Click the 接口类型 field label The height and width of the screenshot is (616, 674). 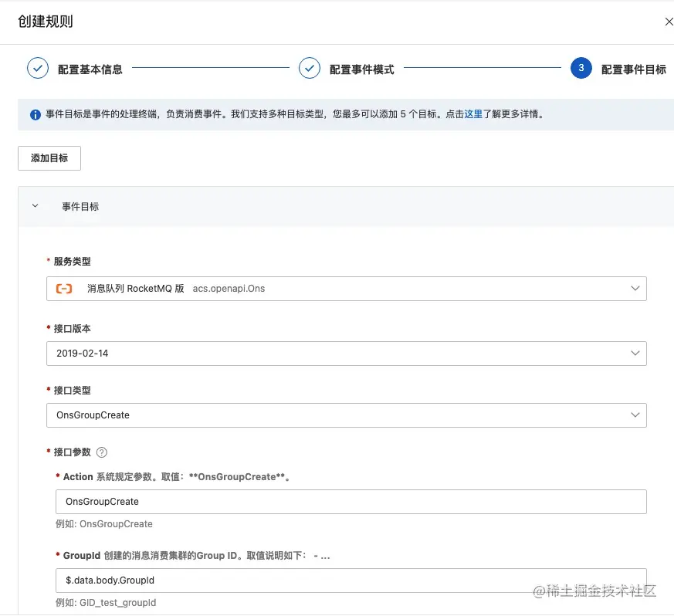(73, 391)
